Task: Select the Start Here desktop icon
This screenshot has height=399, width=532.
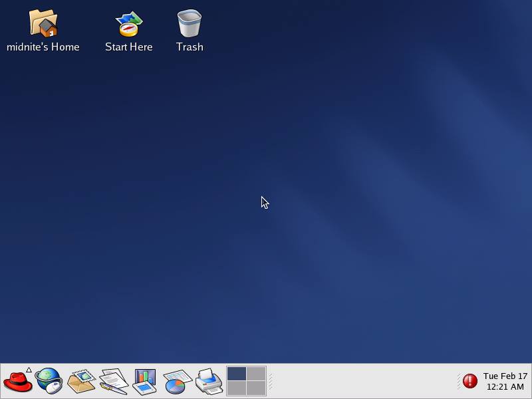Action: click(x=128, y=23)
